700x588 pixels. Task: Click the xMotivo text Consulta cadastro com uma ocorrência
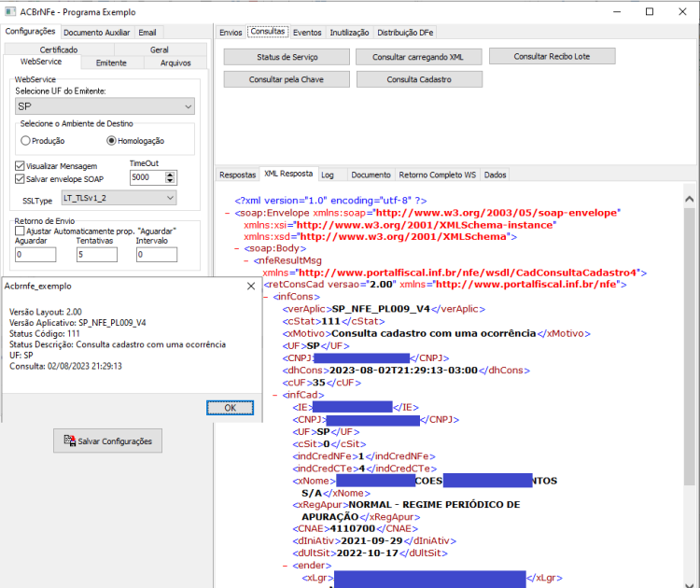click(433, 333)
